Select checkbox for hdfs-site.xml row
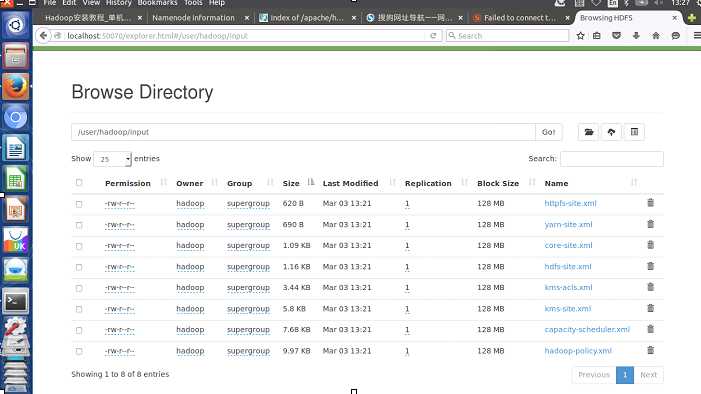Screen dimensions: 701x394 [x=79, y=267]
